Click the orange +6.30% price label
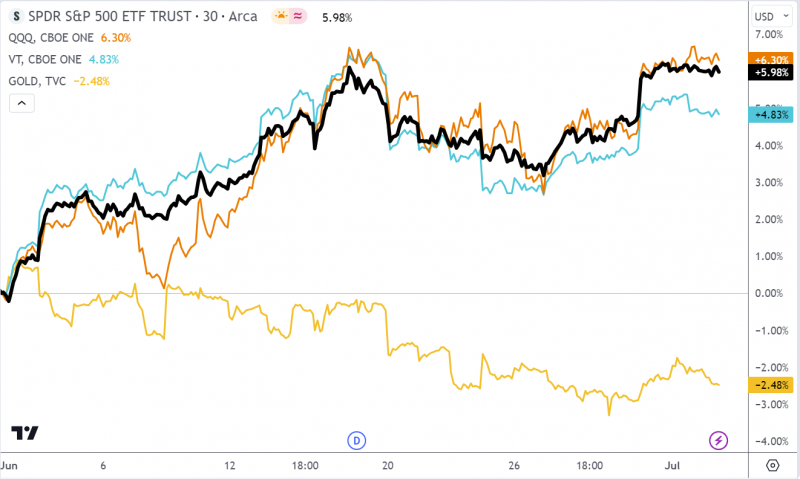This screenshot has width=800, height=479. (771, 59)
